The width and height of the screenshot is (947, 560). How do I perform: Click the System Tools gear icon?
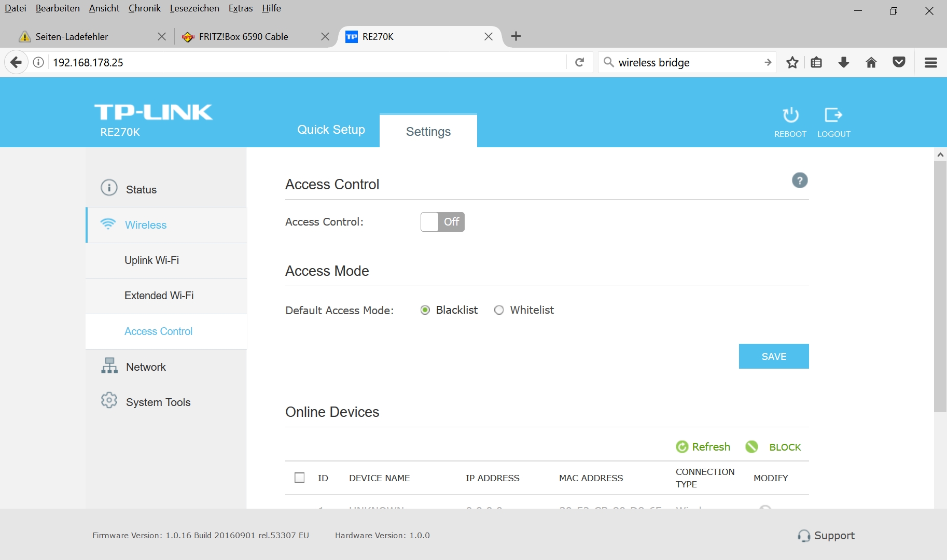click(109, 400)
